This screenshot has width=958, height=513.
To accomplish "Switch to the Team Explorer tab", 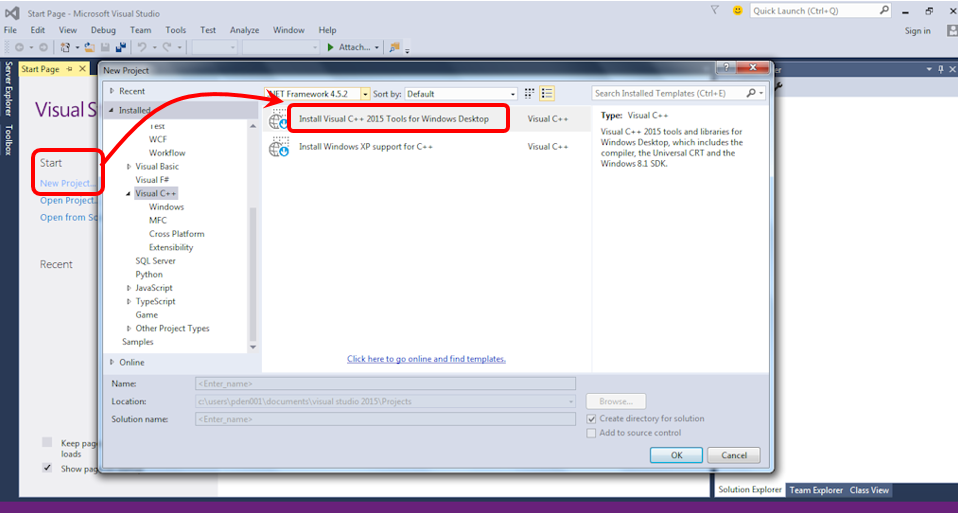I will tap(816, 490).
